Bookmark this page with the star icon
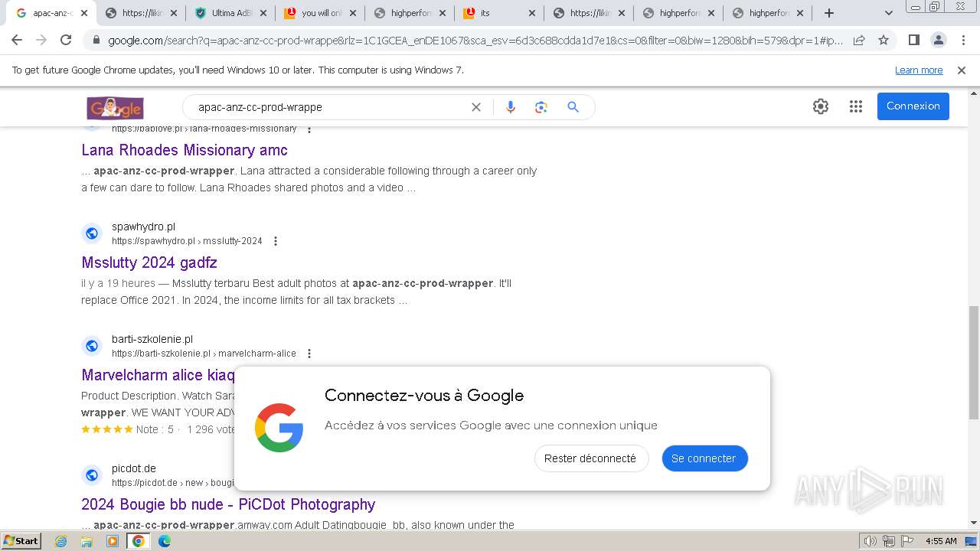This screenshot has height=551, width=980. [884, 40]
